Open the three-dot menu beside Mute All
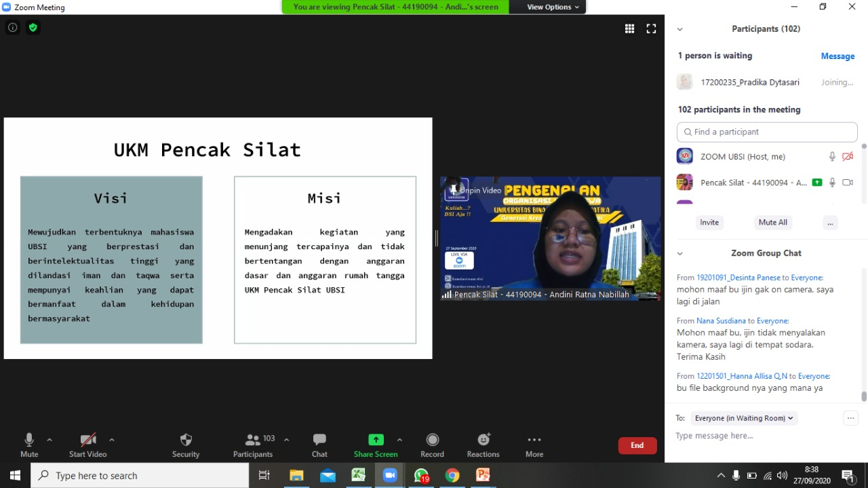Viewport: 868px width, 488px height. 831,223
